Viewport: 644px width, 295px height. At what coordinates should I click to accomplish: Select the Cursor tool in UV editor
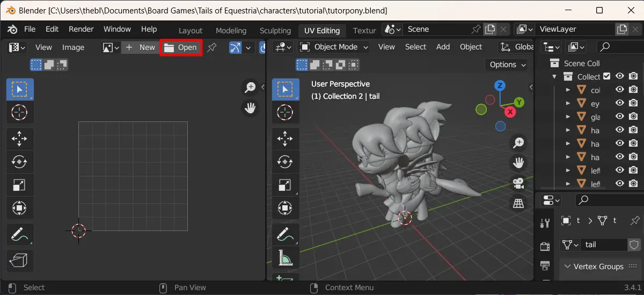pos(20,112)
